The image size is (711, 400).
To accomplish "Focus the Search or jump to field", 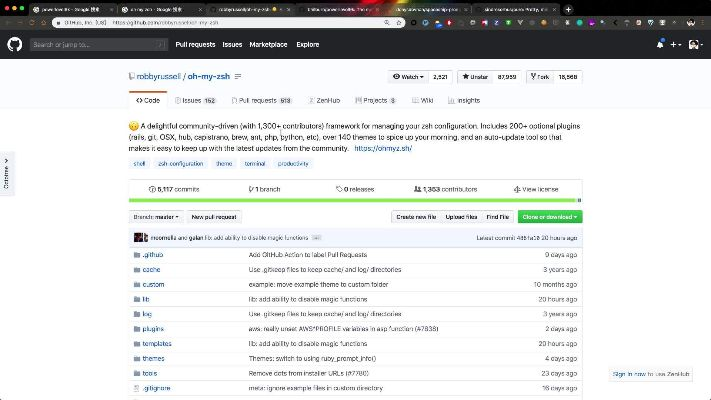I will tap(95, 44).
